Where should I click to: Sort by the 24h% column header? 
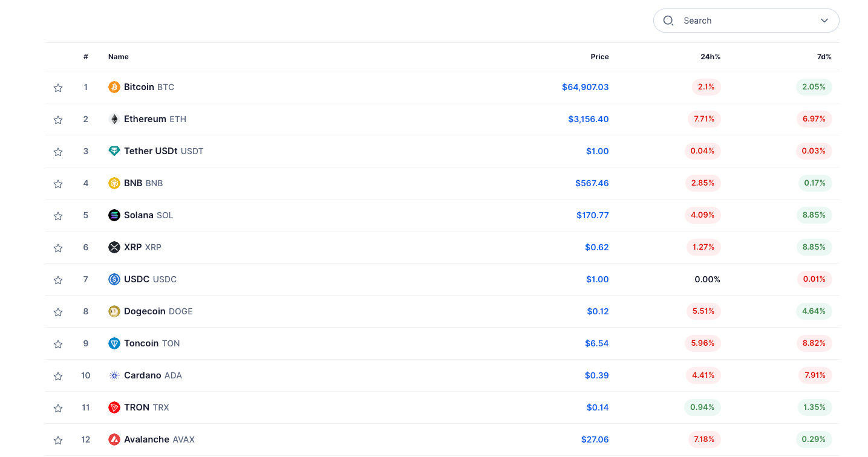click(x=710, y=56)
